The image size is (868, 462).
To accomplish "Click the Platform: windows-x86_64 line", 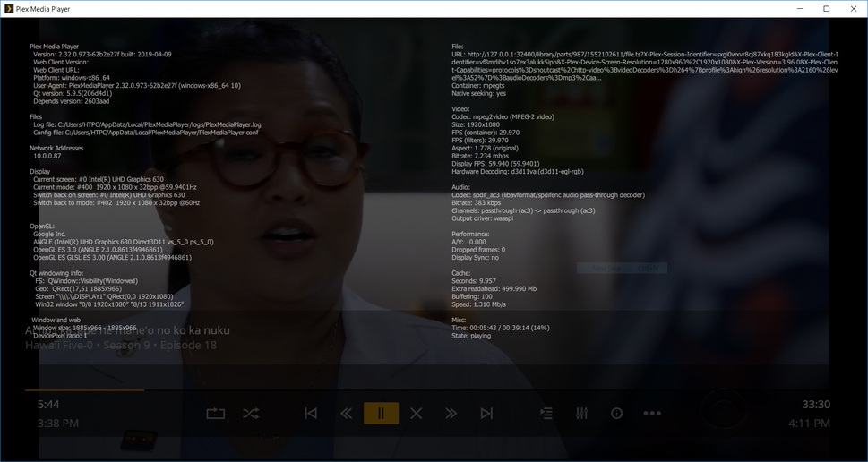I will click(72, 78).
